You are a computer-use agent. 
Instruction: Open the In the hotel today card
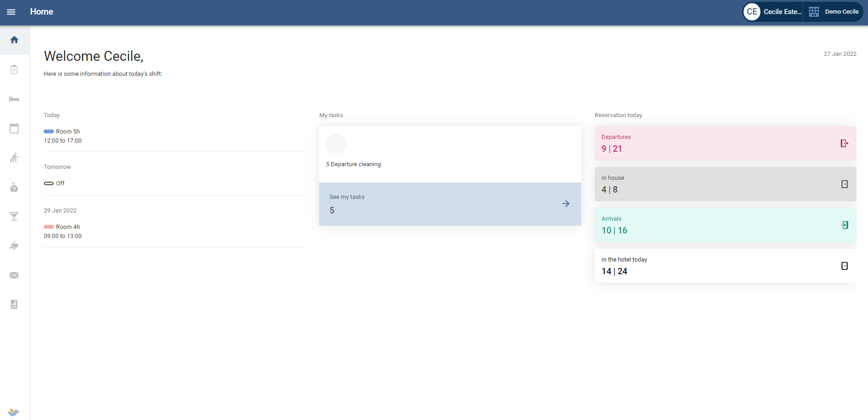725,266
